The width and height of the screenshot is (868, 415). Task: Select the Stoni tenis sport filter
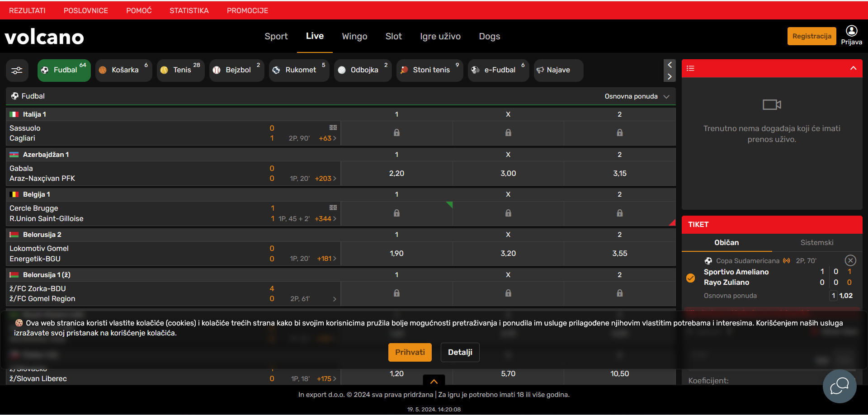429,70
